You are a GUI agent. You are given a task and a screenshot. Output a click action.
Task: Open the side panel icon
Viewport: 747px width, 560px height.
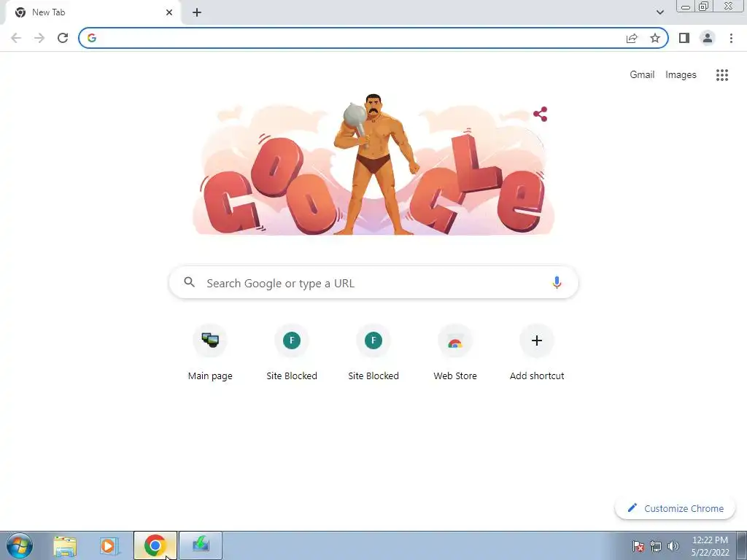tap(684, 38)
